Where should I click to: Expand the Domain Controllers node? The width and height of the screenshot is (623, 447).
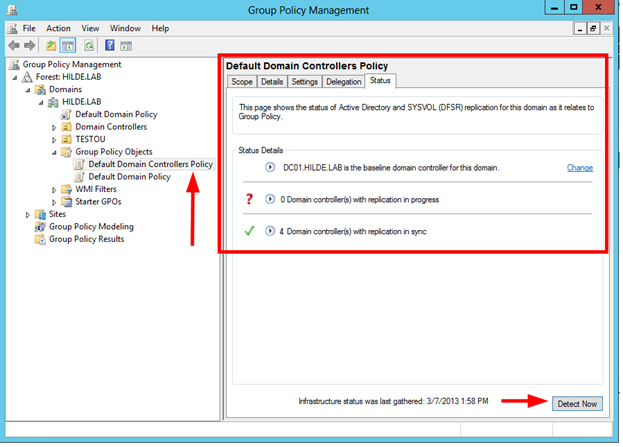[54, 128]
